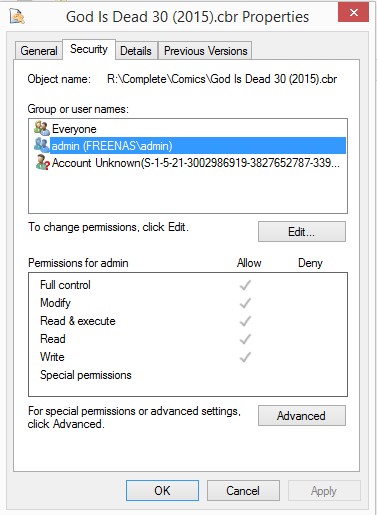
Task: Click the Write allow checkmark
Action: (245, 357)
